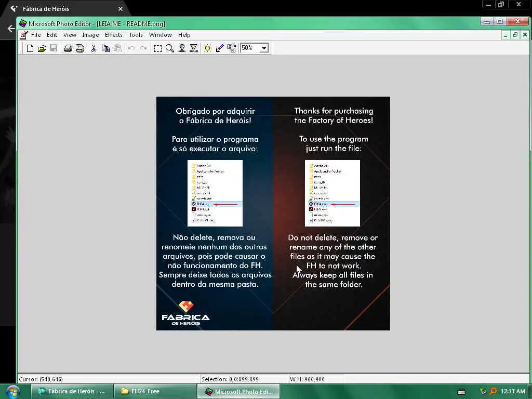Click the Copy toolbar icon
Image resolution: width=532 pixels, height=399 pixels.
pos(105,48)
